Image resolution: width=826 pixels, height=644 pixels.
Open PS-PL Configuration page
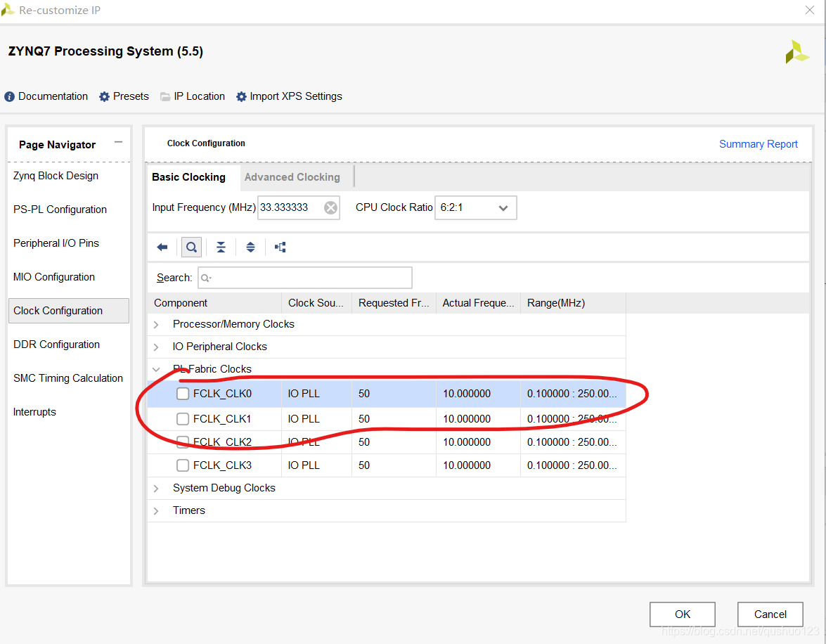click(x=60, y=210)
